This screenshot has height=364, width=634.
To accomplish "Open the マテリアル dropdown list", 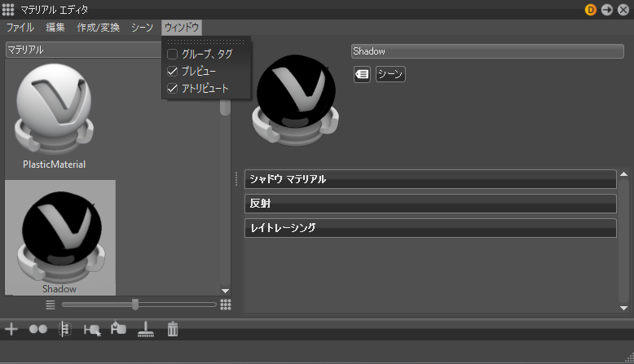I will 84,50.
